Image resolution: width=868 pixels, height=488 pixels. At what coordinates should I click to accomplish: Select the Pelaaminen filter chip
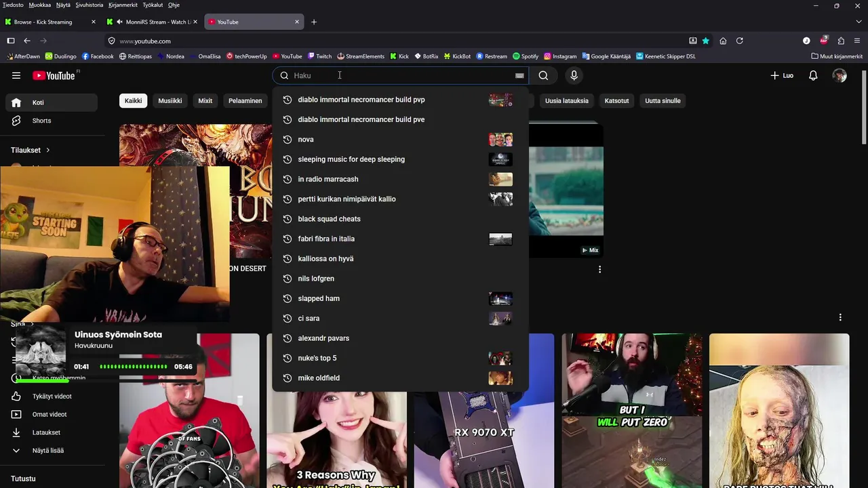(245, 101)
